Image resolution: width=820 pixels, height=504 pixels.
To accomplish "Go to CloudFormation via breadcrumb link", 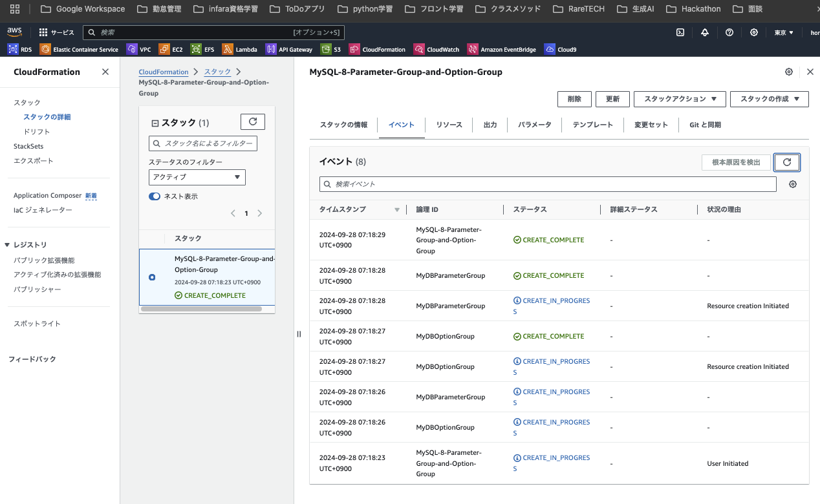I will (x=164, y=72).
